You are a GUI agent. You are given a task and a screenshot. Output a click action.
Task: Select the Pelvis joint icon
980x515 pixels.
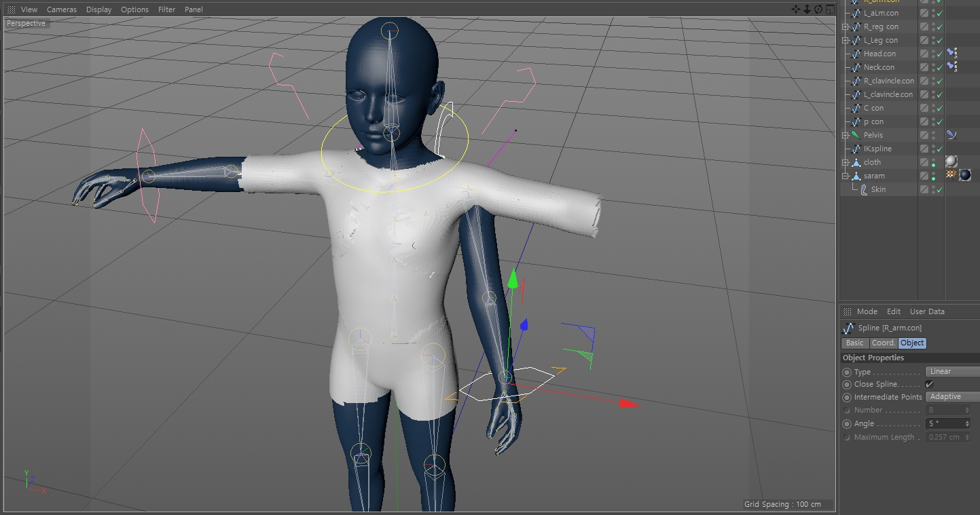click(x=856, y=135)
